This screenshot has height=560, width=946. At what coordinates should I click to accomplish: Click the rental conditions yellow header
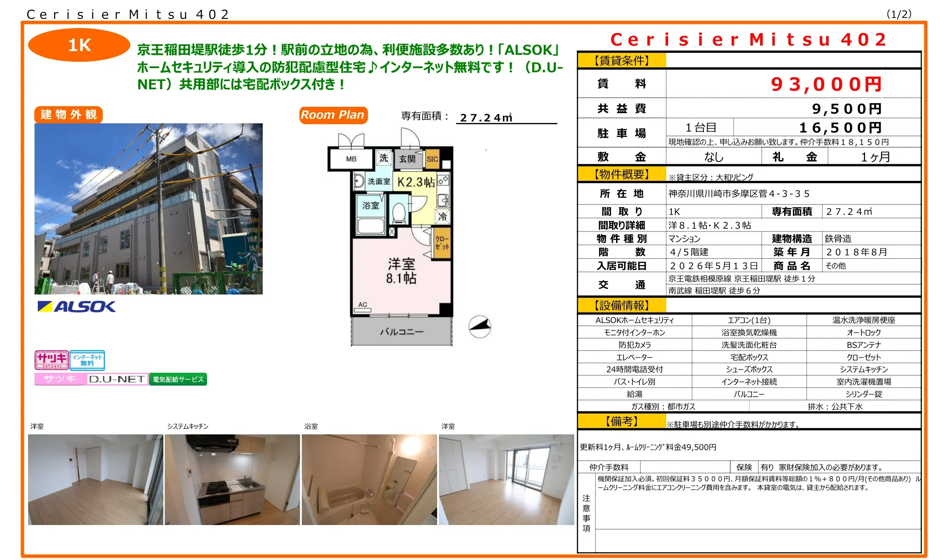click(622, 60)
